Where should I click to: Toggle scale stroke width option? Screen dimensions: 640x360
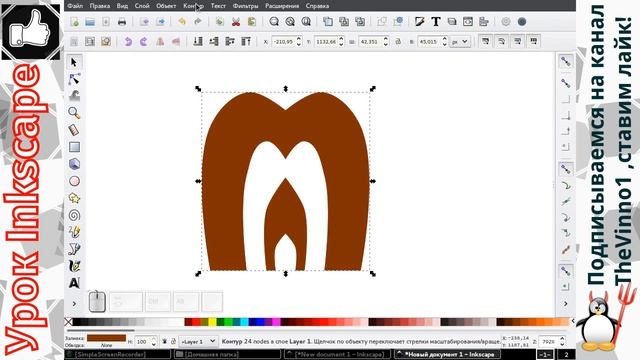(x=485, y=41)
